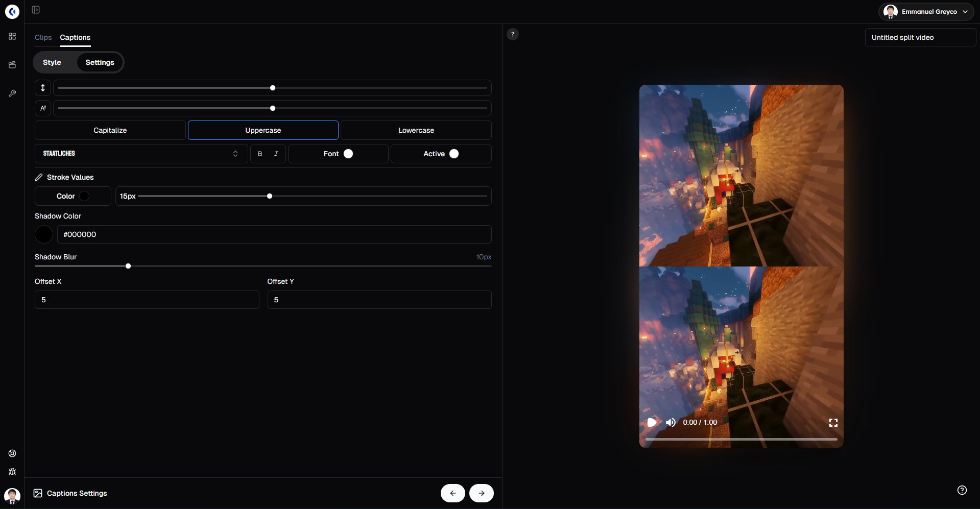Select the Captions tab
This screenshot has height=509, width=980.
[75, 37]
